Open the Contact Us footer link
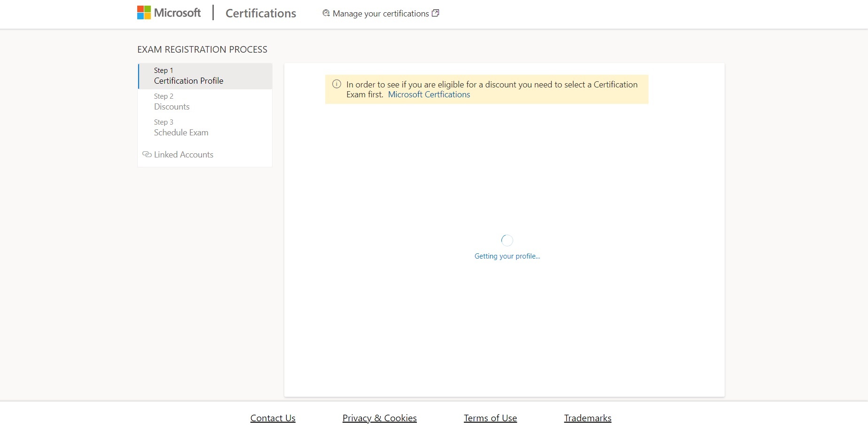This screenshot has width=868, height=433. tap(273, 418)
